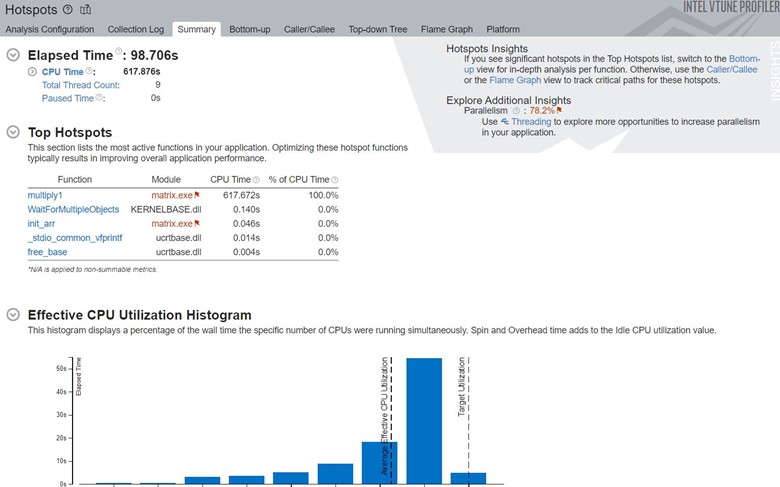Click the 0.004s CPU Time cell
The image size is (780, 487).
[x=246, y=252]
